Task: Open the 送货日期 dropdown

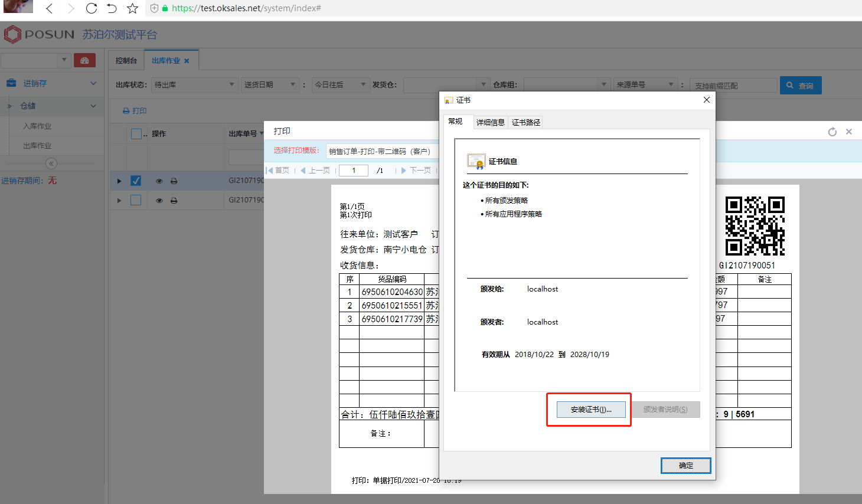Action: coord(270,85)
